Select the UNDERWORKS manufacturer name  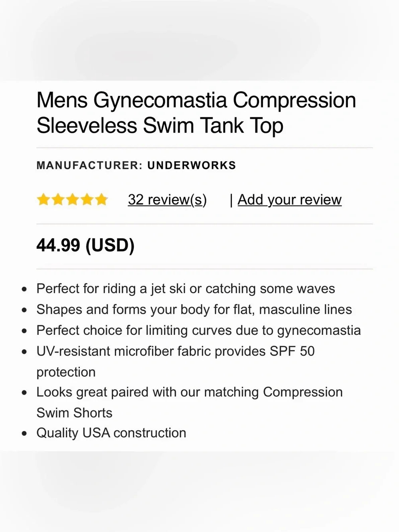pos(192,165)
